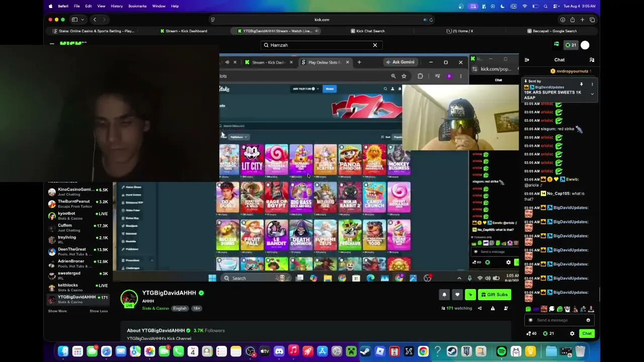Screen dimensions: 644x362
Task: Focus the Send a message chat field
Action: (x=558, y=320)
